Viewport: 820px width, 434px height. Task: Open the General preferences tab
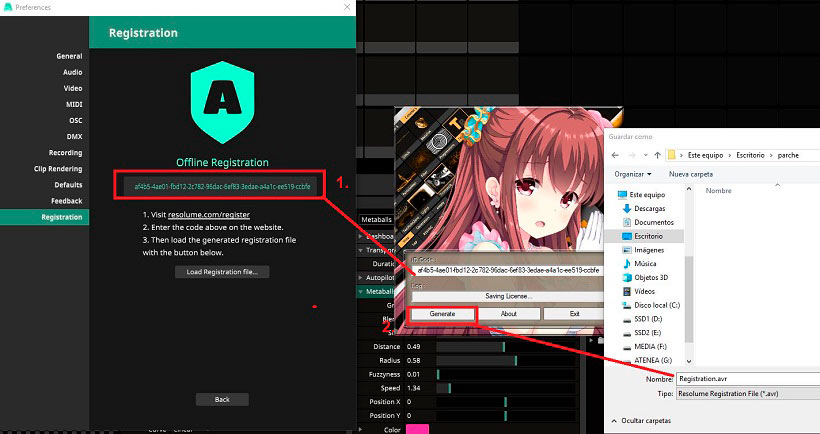[x=69, y=56]
